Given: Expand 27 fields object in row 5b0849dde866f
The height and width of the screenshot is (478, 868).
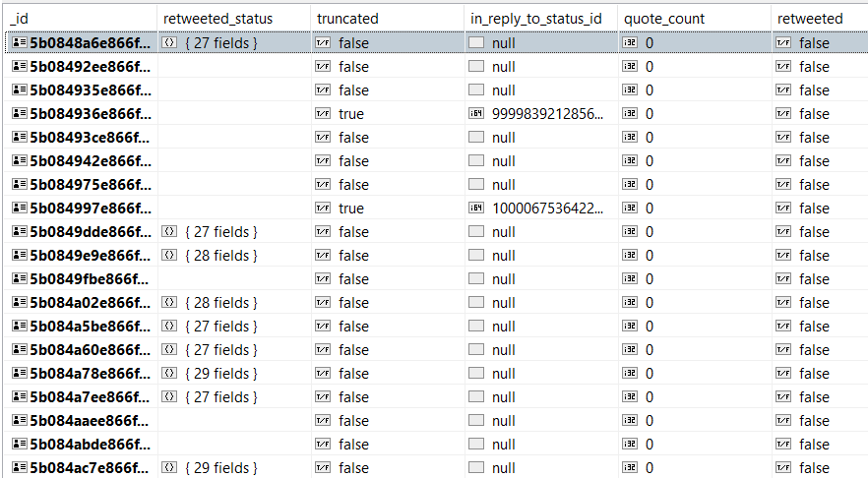Looking at the screenshot, I should click(220, 232).
